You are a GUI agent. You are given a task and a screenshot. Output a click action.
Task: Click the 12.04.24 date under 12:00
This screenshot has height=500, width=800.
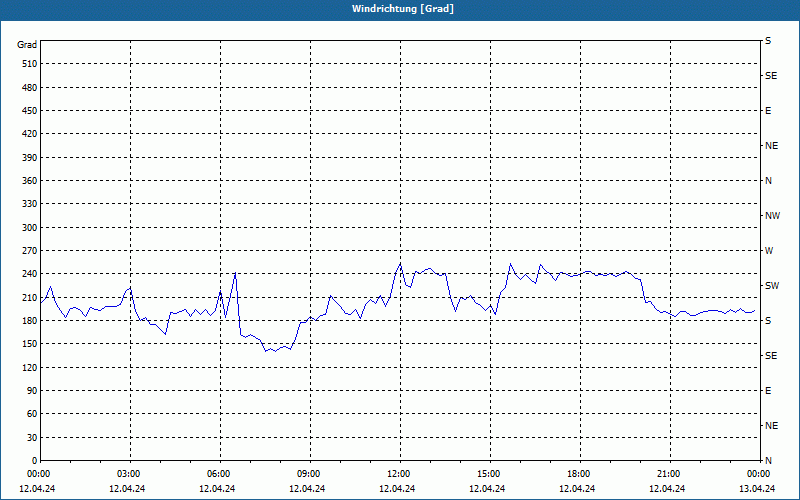(x=397, y=489)
